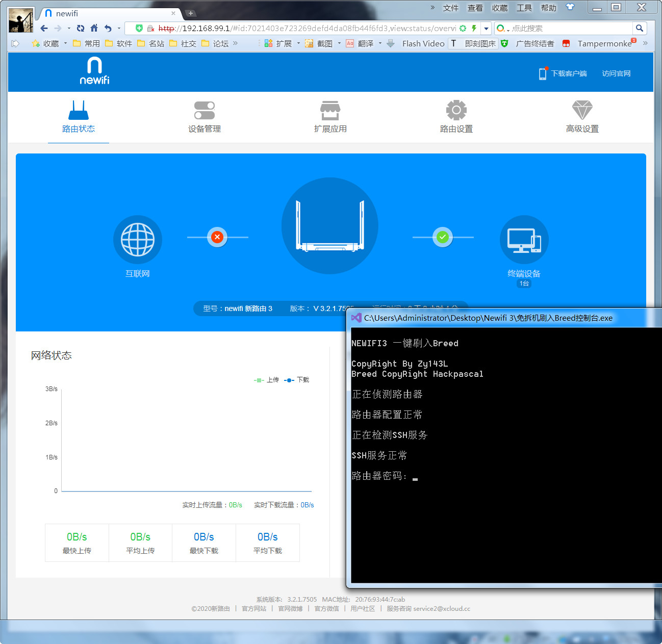
Task: Click the undo closed tab icon
Action: pyautogui.click(x=108, y=29)
